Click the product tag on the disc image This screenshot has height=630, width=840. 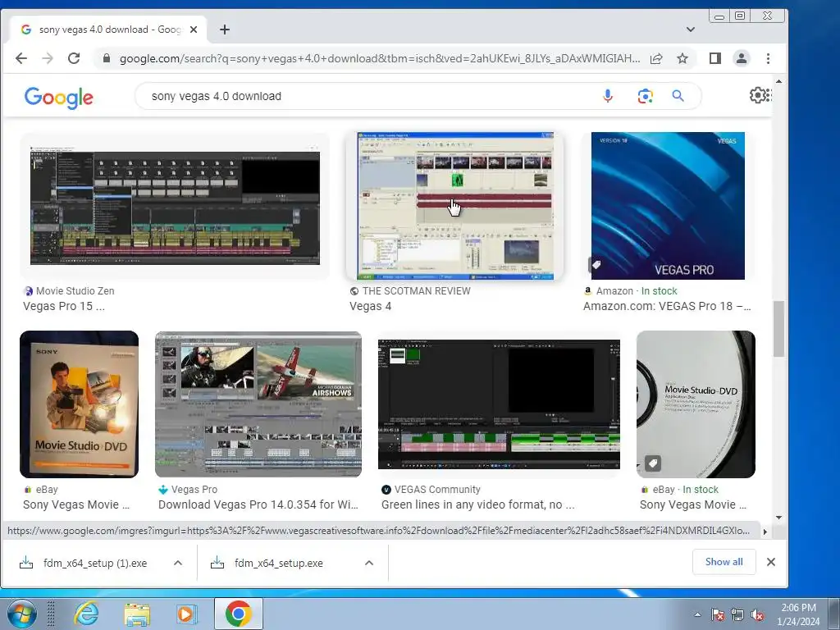coord(652,463)
